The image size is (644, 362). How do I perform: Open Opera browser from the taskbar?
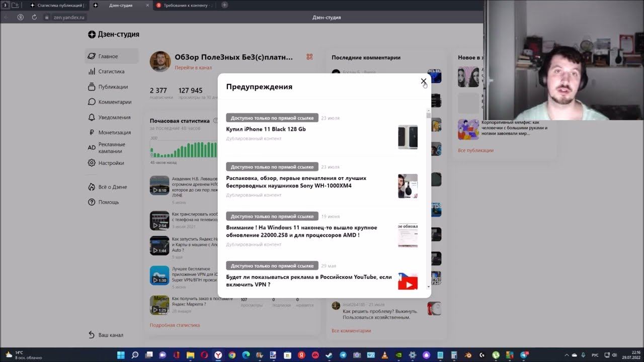[x=204, y=355]
